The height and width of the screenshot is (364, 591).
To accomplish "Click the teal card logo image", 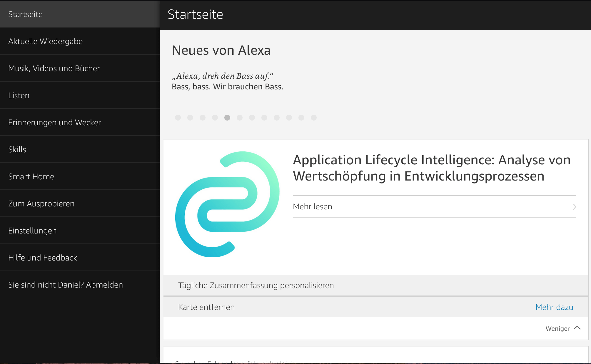I will pos(227,204).
